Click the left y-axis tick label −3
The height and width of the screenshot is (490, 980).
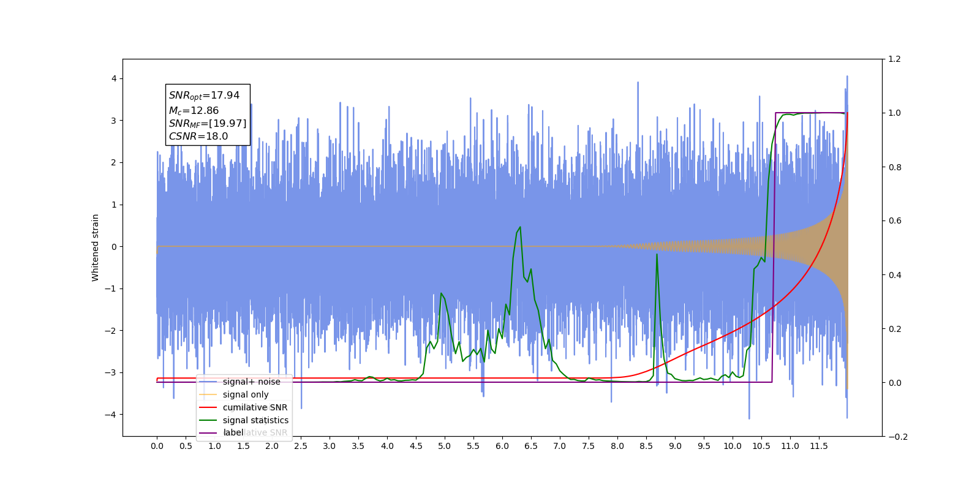tap(110, 372)
